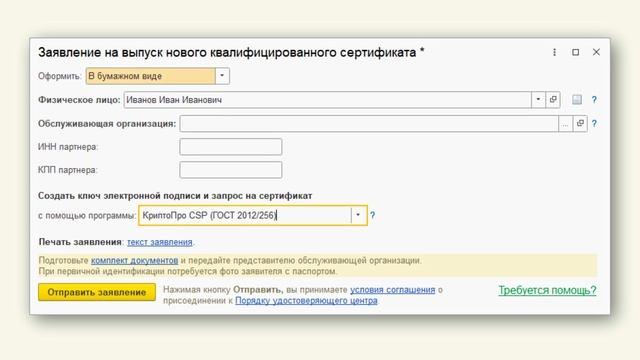
Task: Expand the с помощью программы dropdown
Action: coord(358,215)
